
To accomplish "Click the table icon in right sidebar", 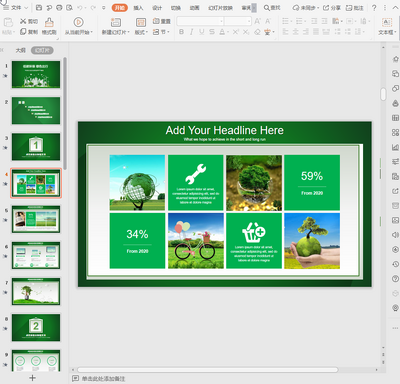I will [395, 118].
